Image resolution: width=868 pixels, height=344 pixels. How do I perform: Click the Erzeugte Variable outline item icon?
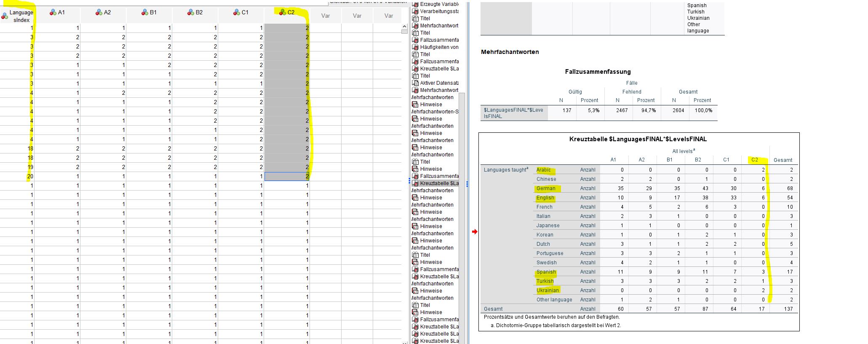tap(415, 4)
